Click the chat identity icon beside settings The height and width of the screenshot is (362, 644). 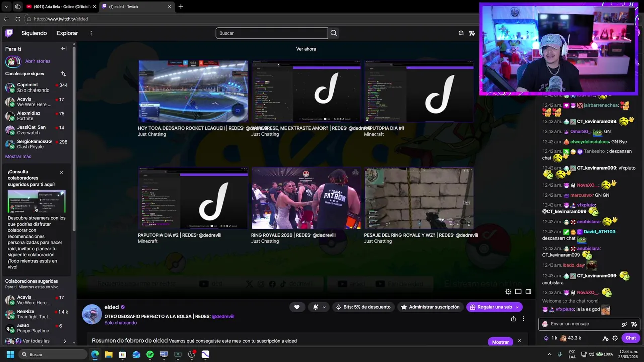coord(605,338)
